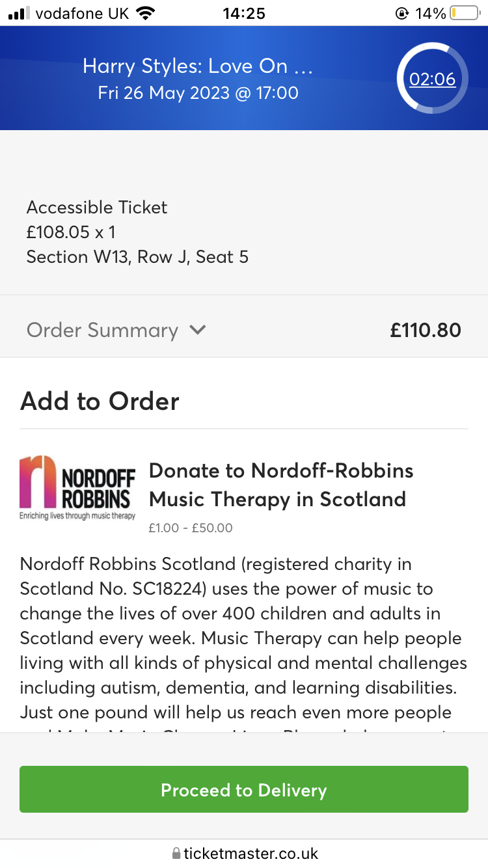Tap the £110.80 order total
Screen dimensions: 488x868
coord(426,330)
